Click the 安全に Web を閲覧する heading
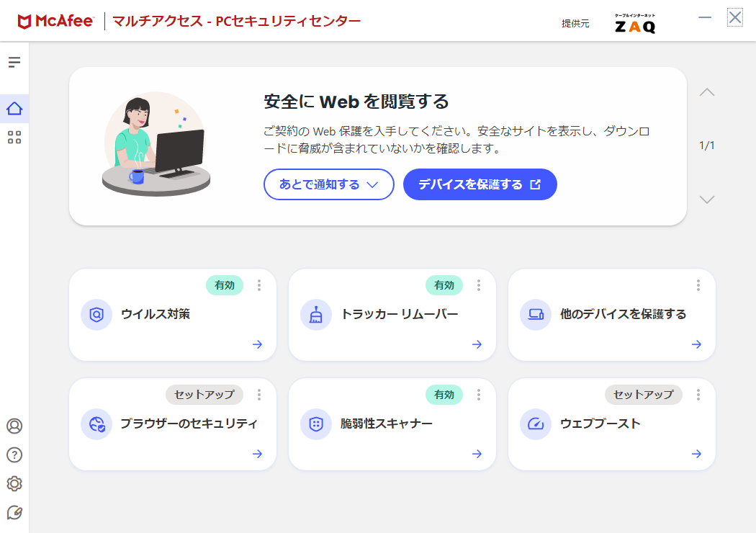 click(x=356, y=102)
